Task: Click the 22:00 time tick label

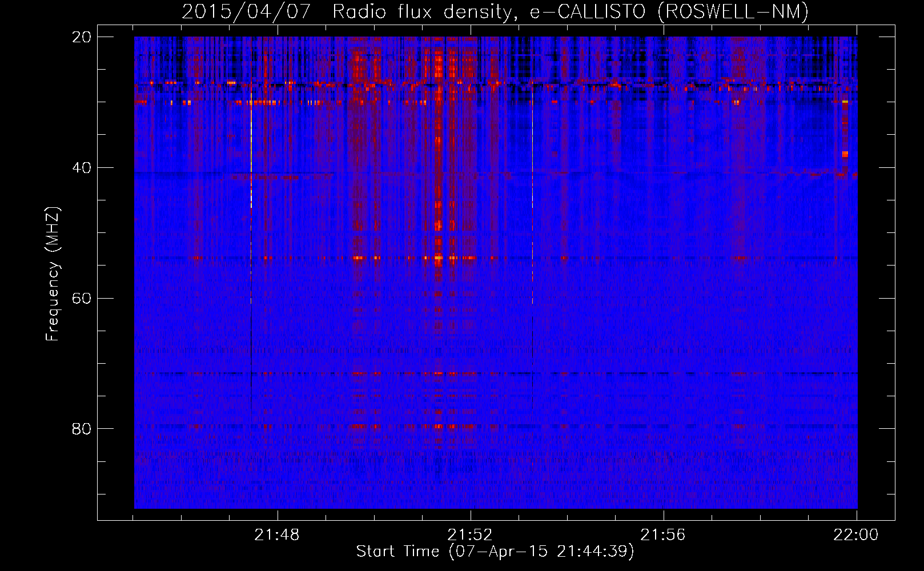Action: [x=856, y=535]
